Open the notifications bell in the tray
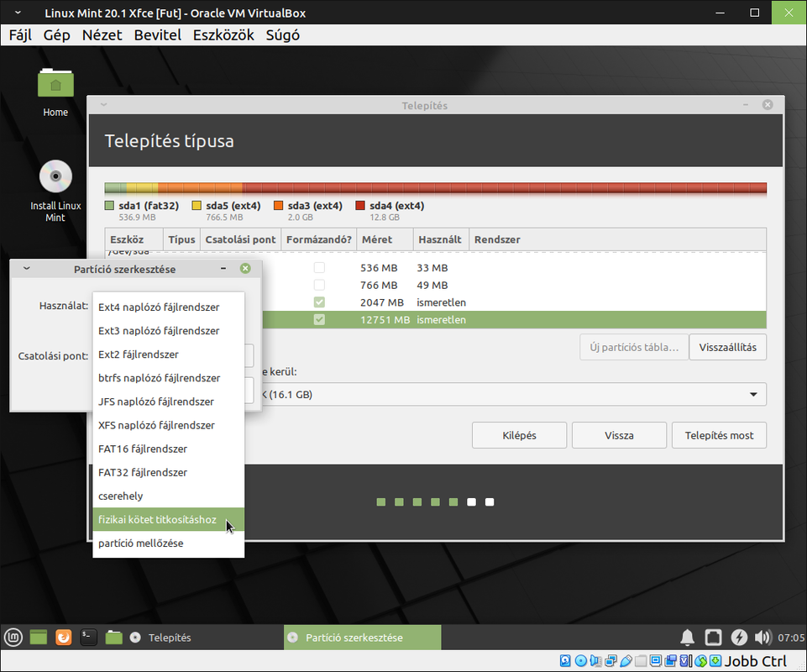The height and width of the screenshot is (672, 807). 687,638
